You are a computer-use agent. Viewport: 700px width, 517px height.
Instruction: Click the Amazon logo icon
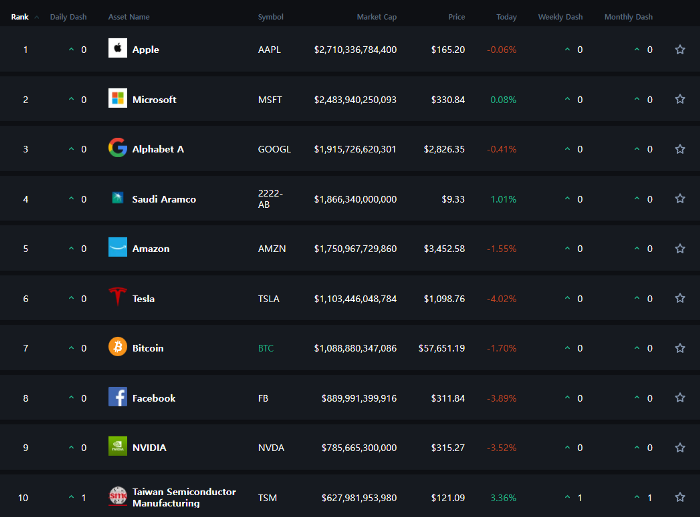coord(117,247)
